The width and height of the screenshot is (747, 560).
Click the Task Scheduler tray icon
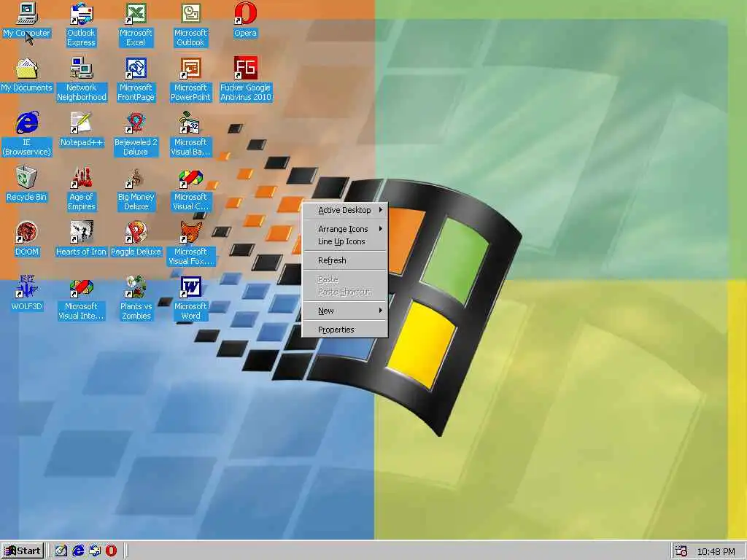tap(681, 551)
